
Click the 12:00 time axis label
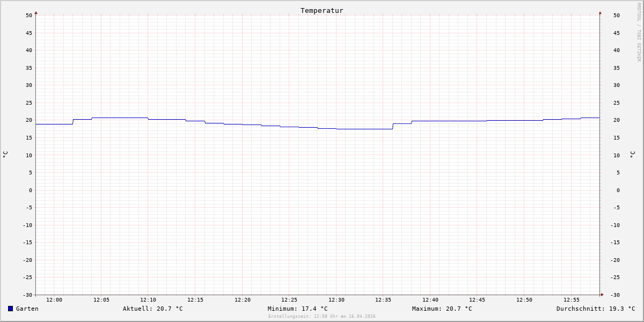54,300
